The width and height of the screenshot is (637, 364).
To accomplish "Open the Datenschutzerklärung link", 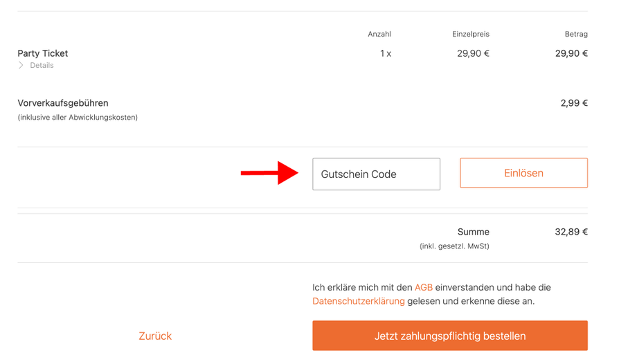I will pyautogui.click(x=358, y=301).
